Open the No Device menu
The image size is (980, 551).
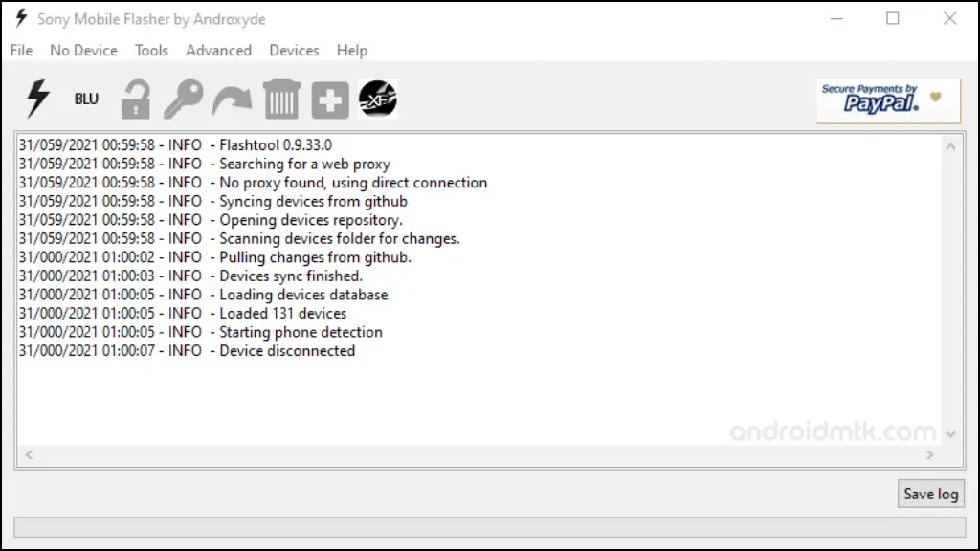coord(84,51)
